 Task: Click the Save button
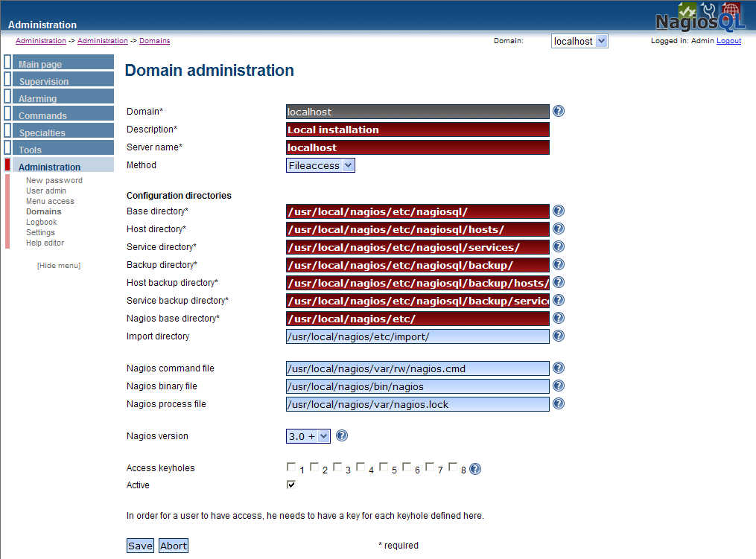pyautogui.click(x=140, y=546)
